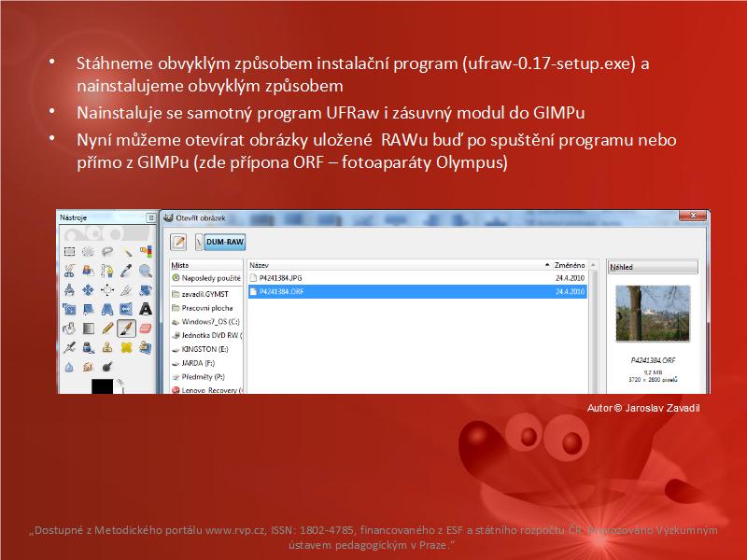Select the Perspective tool
747x560 pixels.
tap(107, 309)
